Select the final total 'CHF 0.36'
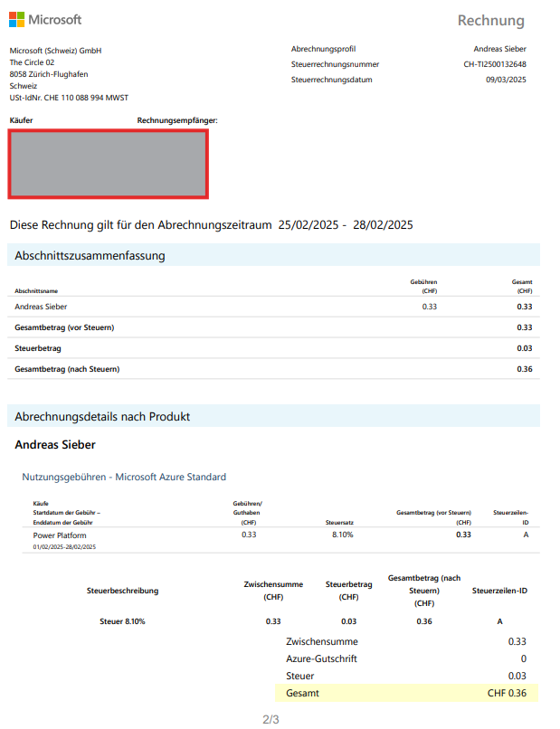 coord(507,693)
